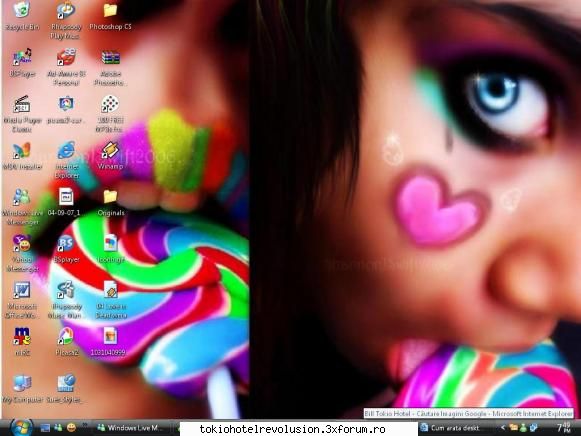Click Show Desktop in Quick Launch
This screenshot has width=581, height=436.
(x=45, y=428)
